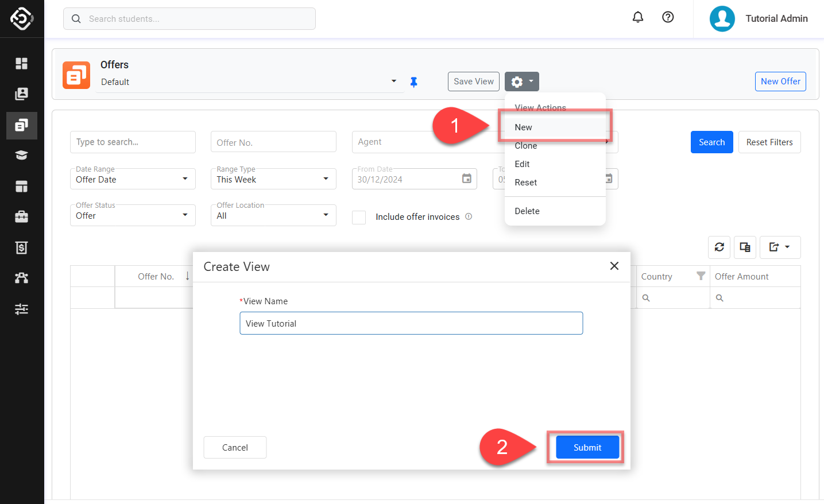This screenshot has height=504, width=824.
Task: Click the refresh grid icon
Action: click(x=719, y=247)
